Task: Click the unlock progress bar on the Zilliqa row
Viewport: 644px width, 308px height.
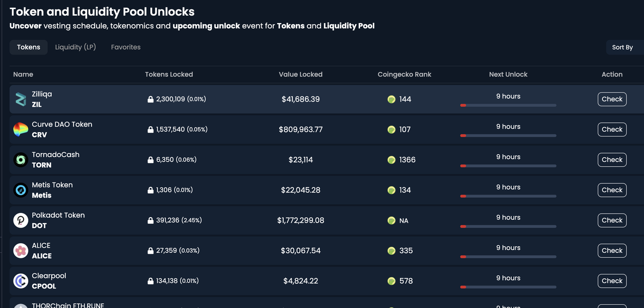Action: pyautogui.click(x=508, y=105)
